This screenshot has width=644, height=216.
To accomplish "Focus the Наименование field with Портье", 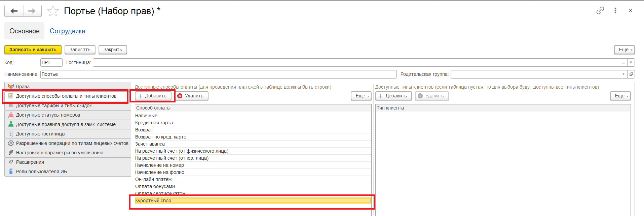I will [x=219, y=74].
